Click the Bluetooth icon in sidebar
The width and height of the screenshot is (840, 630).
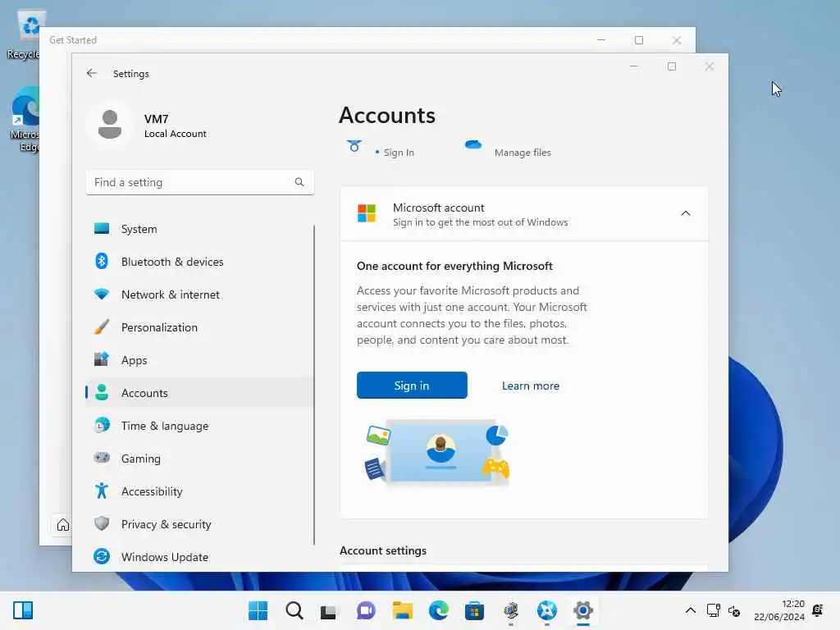click(x=101, y=262)
